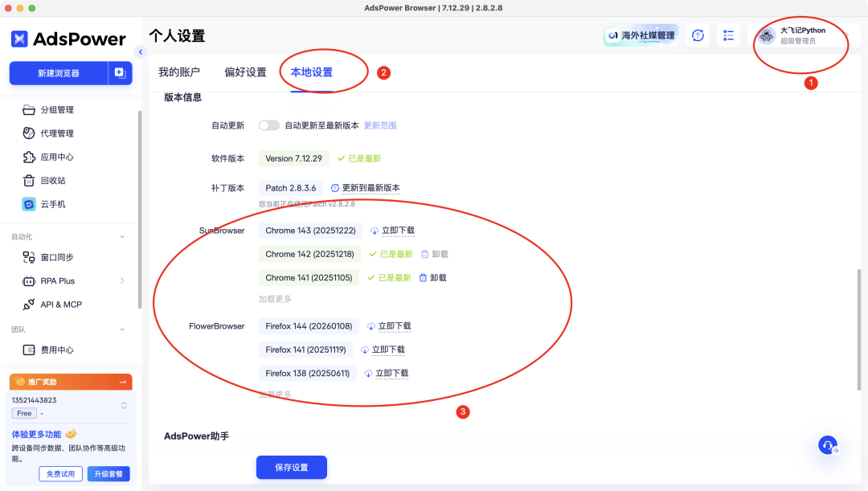Open 海外社媒管理 banner button
Image resolution: width=868 pixels, height=491 pixels.
(641, 35)
